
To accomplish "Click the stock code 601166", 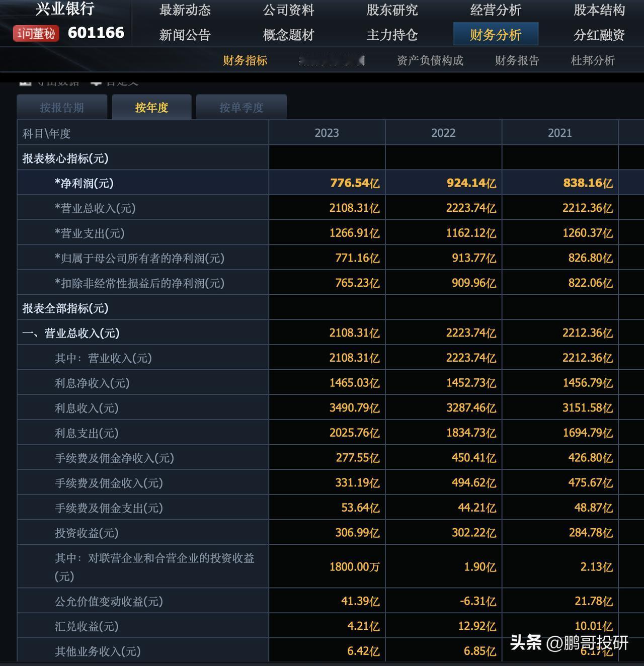I will pos(96,33).
